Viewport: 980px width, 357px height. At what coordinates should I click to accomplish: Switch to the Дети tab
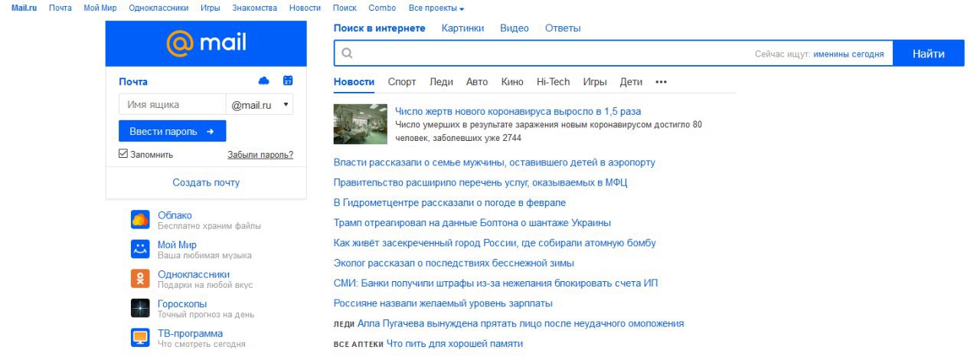[631, 82]
